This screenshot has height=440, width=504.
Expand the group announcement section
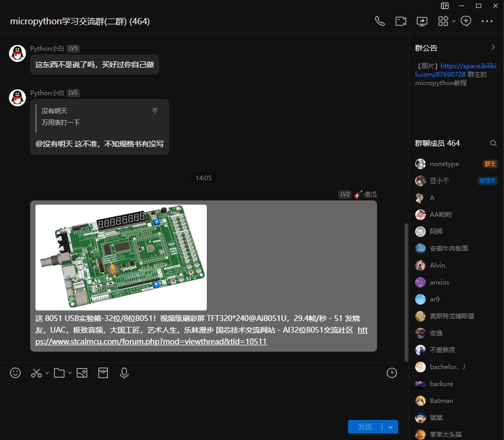coord(493,48)
